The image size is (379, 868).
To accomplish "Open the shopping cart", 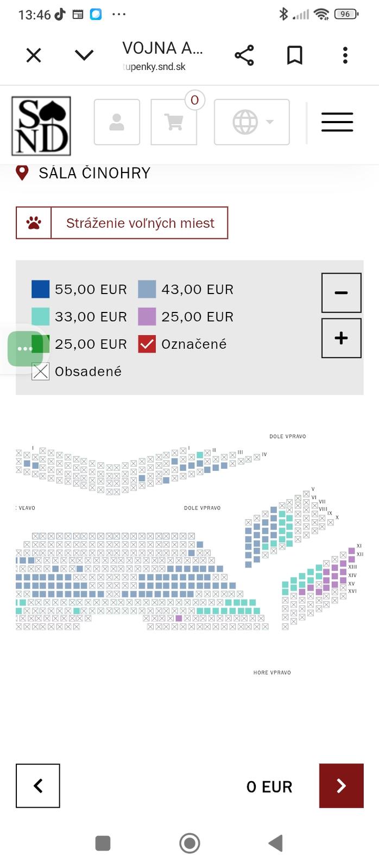I will pyautogui.click(x=174, y=122).
